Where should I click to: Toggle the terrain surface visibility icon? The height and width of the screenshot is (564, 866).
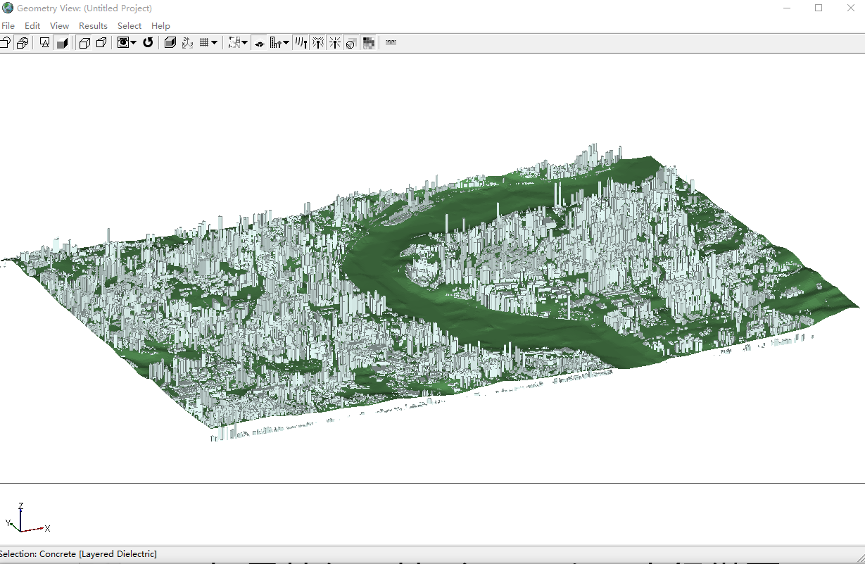click(x=259, y=43)
